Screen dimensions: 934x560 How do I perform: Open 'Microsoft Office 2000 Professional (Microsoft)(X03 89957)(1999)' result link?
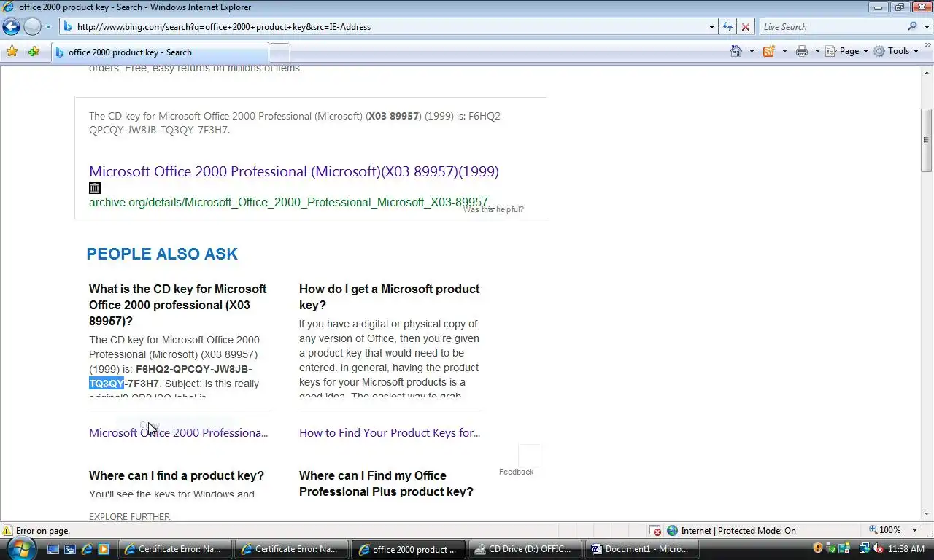(294, 171)
